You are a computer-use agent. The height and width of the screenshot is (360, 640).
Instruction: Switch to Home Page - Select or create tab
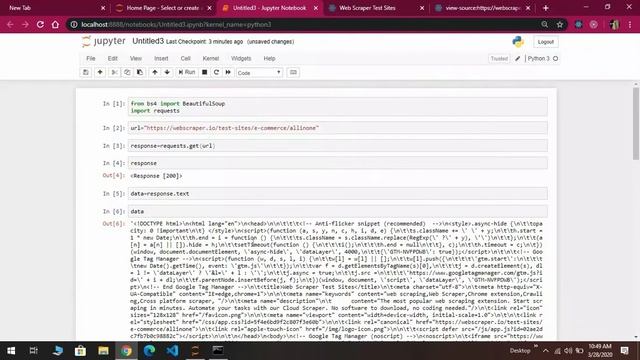click(162, 8)
